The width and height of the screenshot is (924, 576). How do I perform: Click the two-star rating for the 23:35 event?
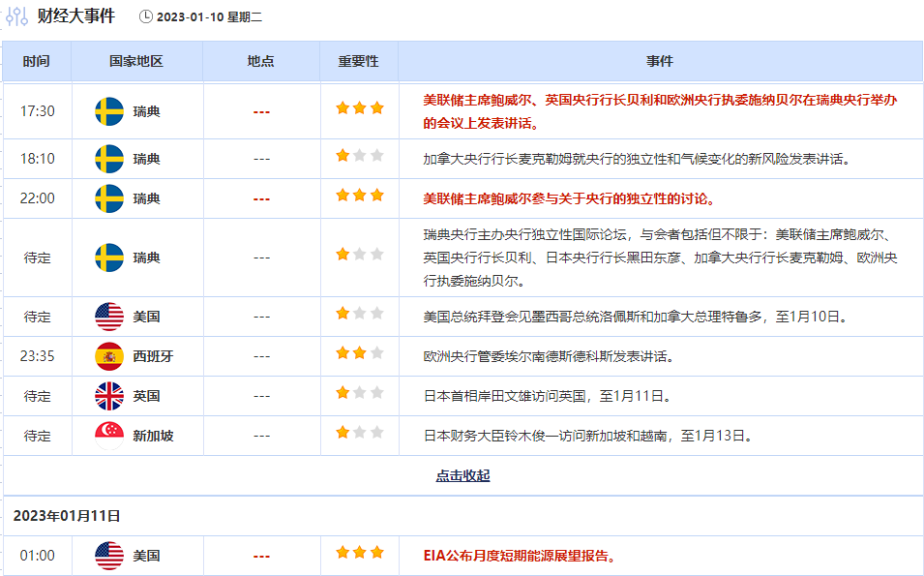pos(359,353)
